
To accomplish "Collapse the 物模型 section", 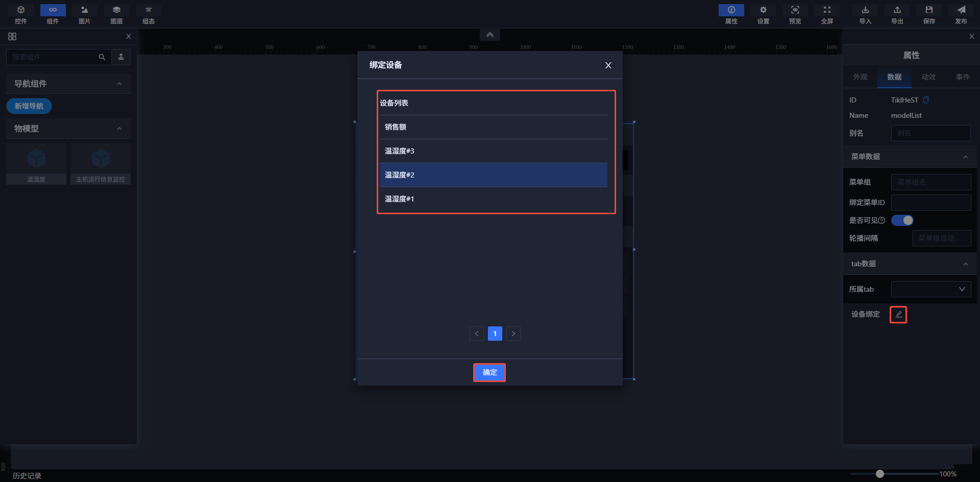I will coord(119,129).
